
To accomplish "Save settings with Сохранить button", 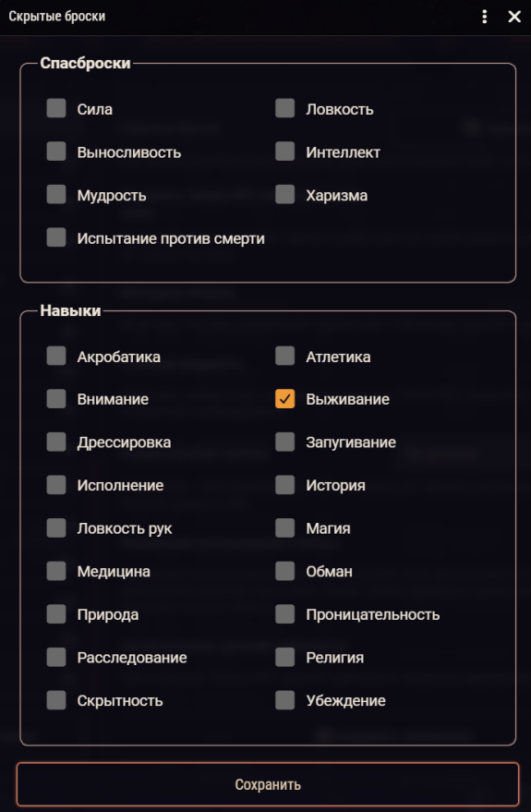I will pyautogui.click(x=268, y=784).
